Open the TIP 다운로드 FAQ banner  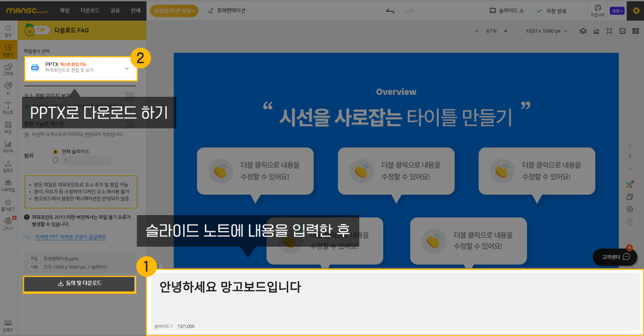(82, 30)
